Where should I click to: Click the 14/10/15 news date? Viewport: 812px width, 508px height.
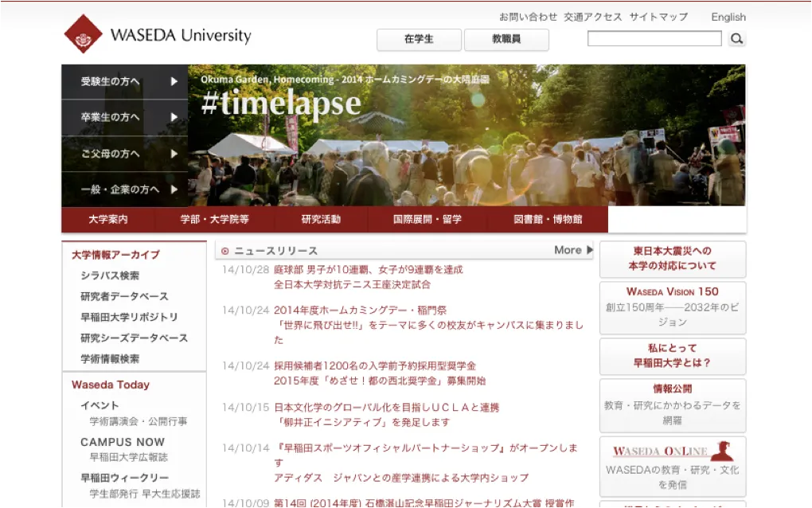point(245,408)
